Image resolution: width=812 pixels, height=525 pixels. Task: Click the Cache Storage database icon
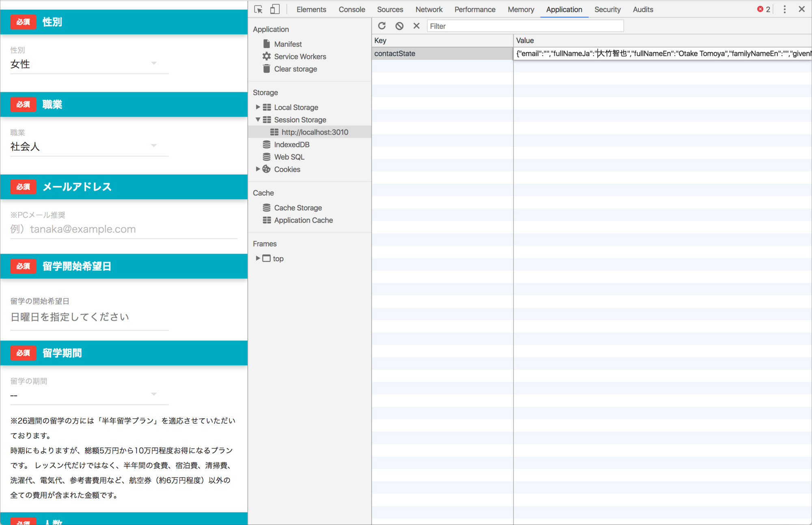[266, 208]
